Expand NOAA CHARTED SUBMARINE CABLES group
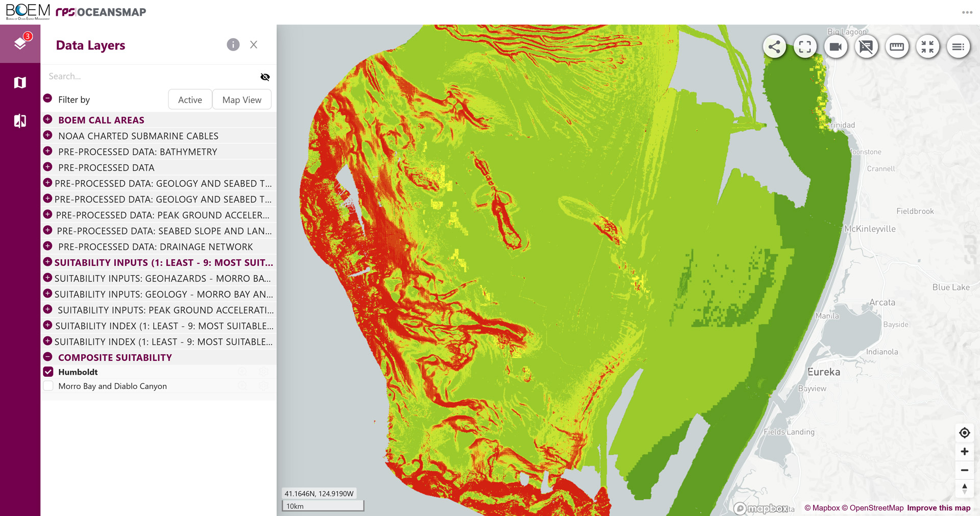 [x=48, y=136]
